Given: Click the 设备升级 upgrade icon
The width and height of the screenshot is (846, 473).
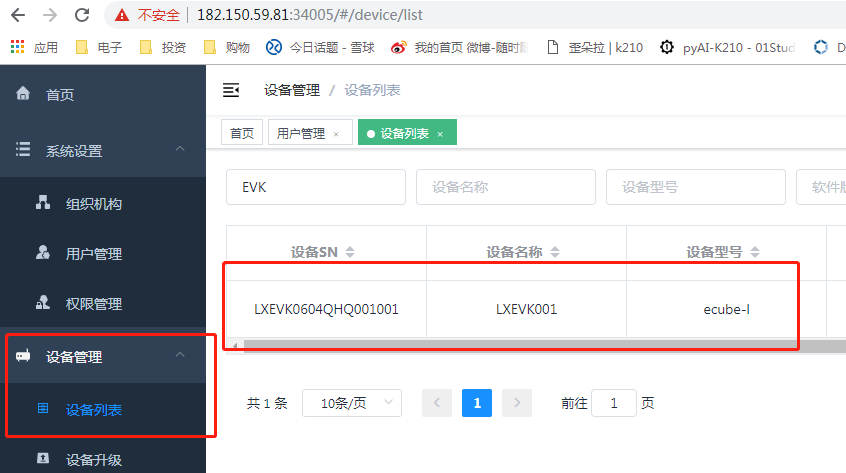Looking at the screenshot, I should 43,458.
